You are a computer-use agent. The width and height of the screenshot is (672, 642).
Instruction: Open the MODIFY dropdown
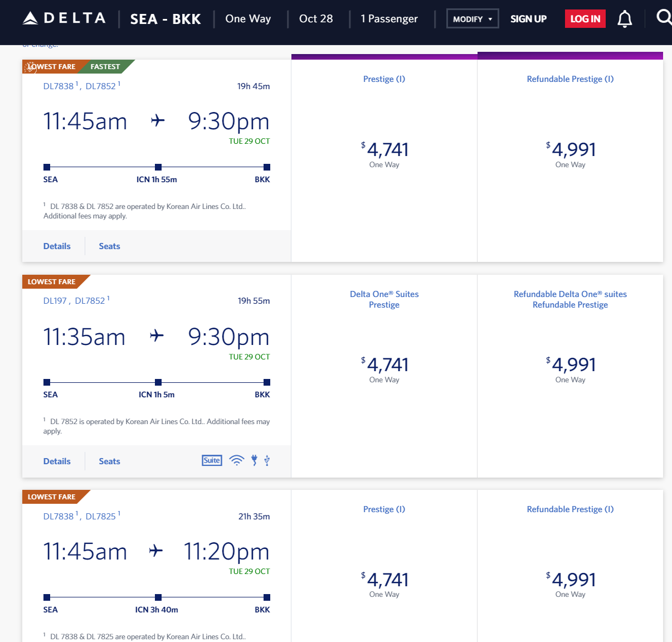[473, 19]
